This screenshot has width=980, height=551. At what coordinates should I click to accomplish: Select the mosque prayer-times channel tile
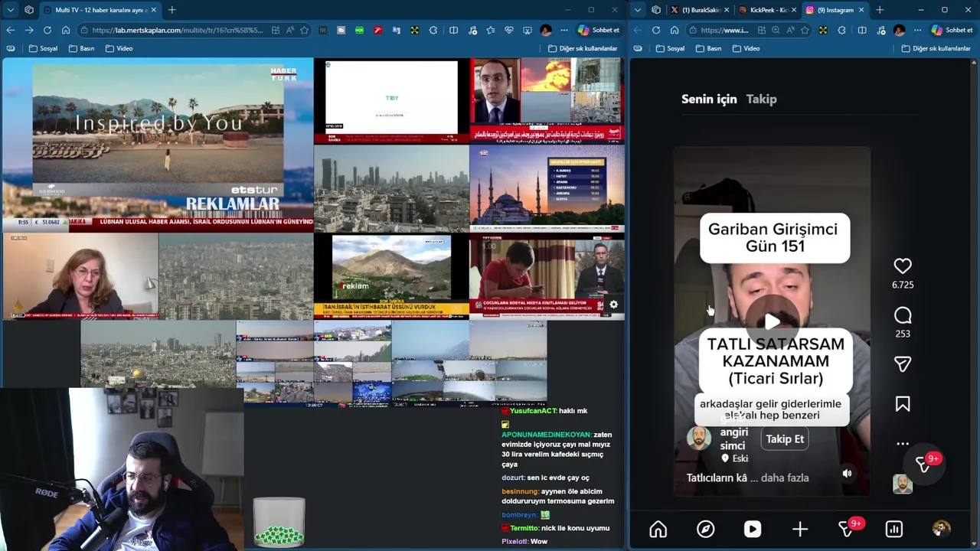point(547,188)
